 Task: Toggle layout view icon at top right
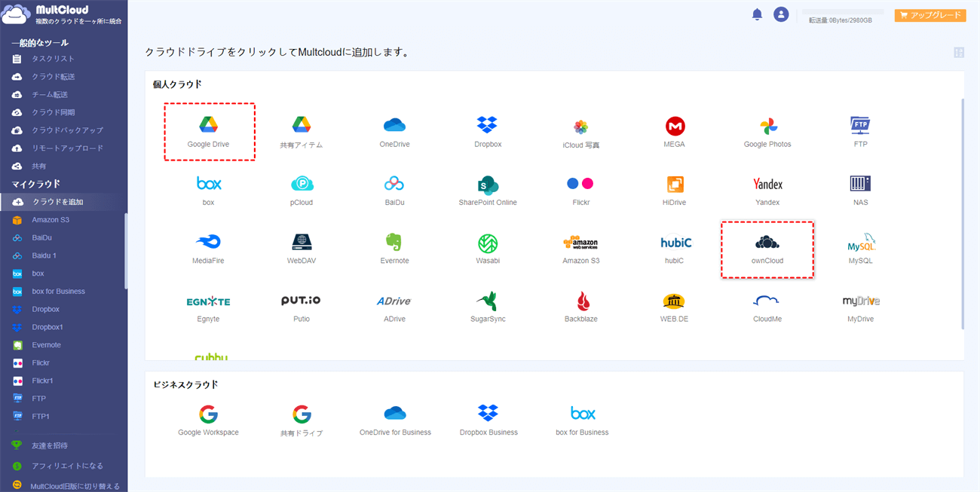[x=959, y=52]
